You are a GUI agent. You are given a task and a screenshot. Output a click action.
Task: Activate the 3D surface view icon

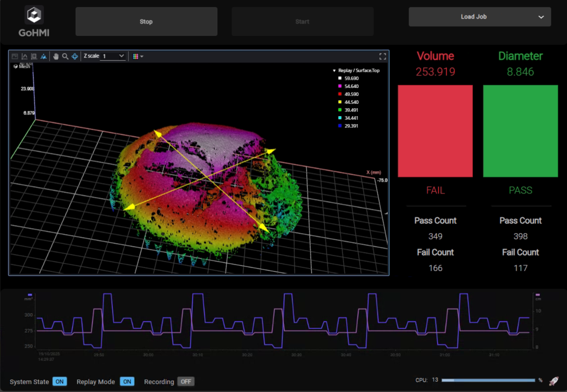(43, 56)
